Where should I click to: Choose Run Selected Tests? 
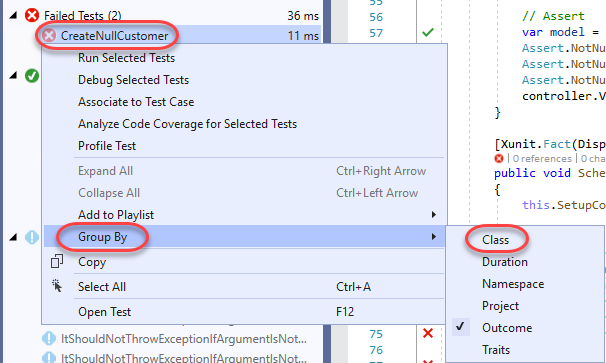point(126,58)
